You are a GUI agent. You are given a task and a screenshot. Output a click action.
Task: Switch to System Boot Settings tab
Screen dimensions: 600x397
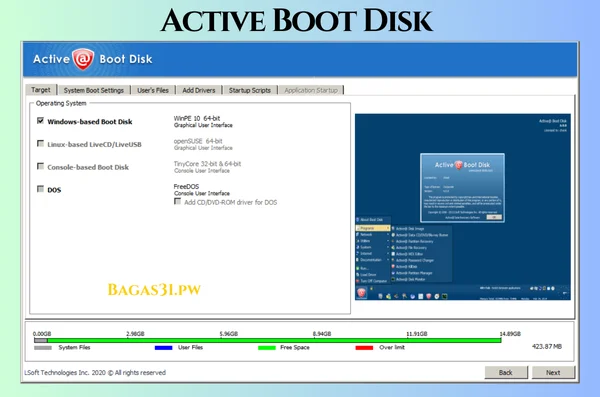[x=94, y=90]
